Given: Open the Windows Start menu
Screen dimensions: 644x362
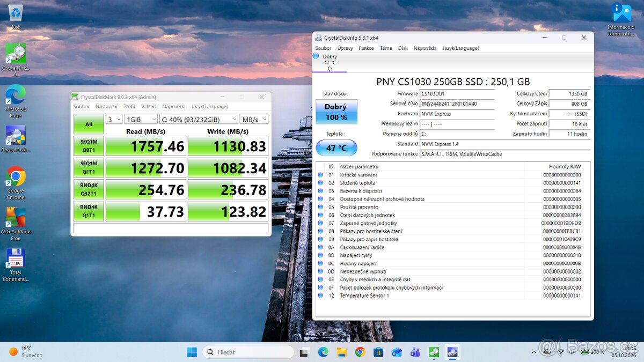Looking at the screenshot, I should click(192, 352).
